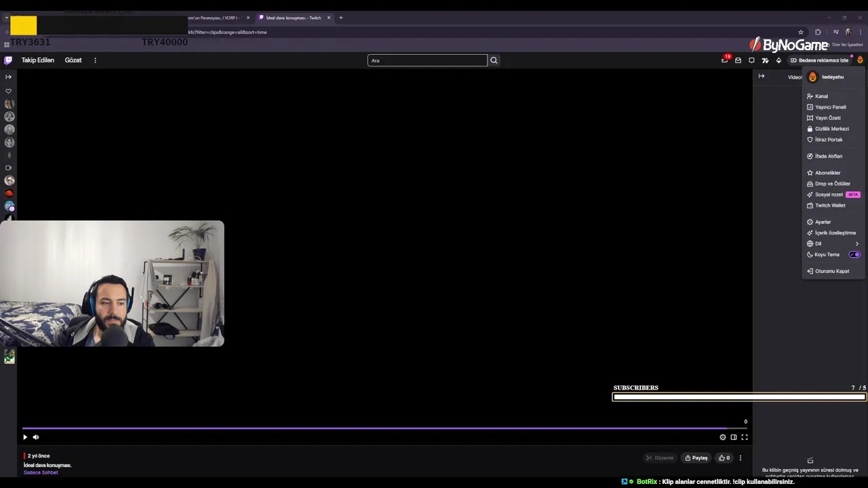Toggle theatre mode in player

click(734, 437)
